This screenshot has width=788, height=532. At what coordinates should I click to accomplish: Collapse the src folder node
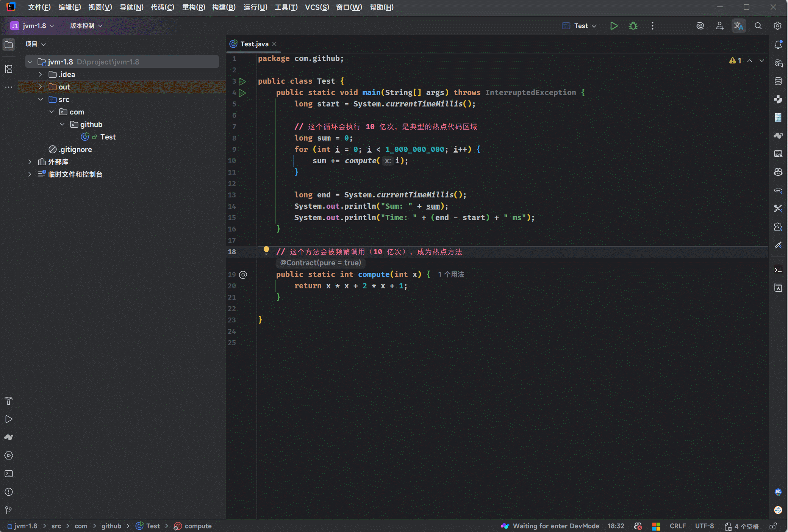(x=41, y=99)
